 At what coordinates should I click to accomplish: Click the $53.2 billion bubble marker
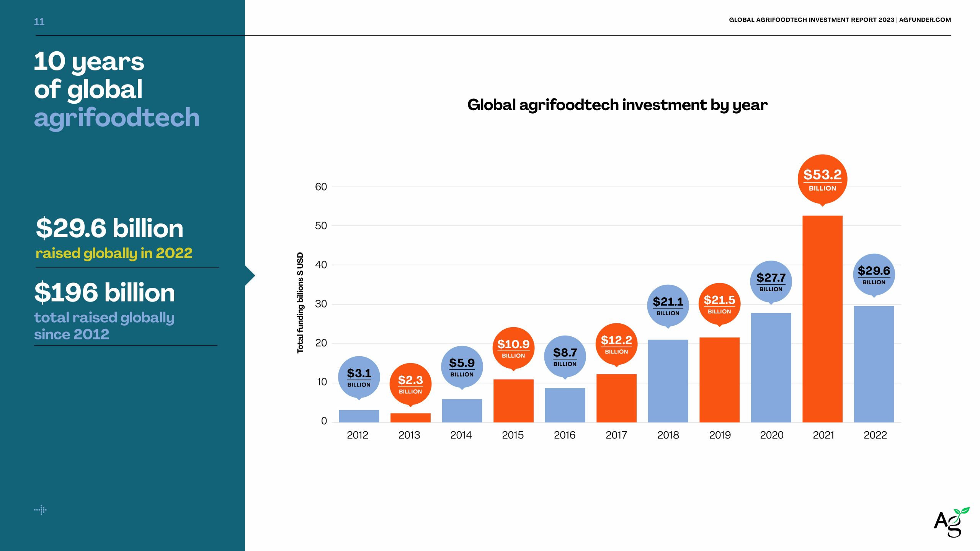click(x=822, y=179)
